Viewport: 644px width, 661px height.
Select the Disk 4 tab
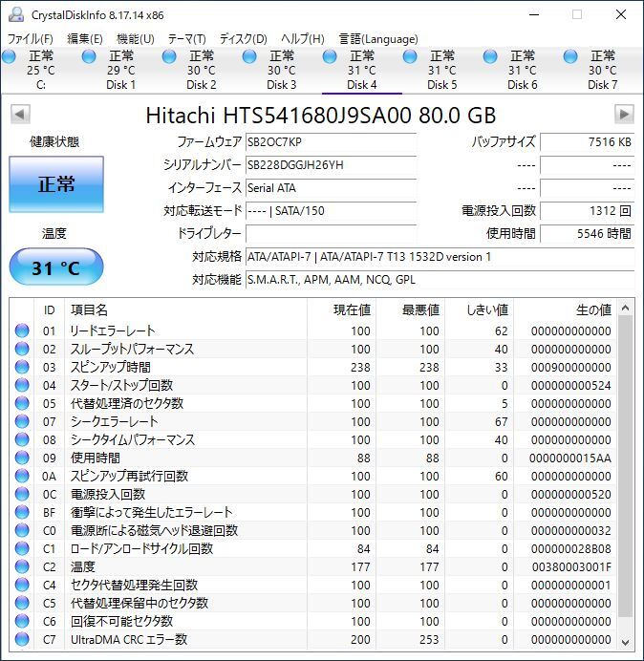[362, 70]
